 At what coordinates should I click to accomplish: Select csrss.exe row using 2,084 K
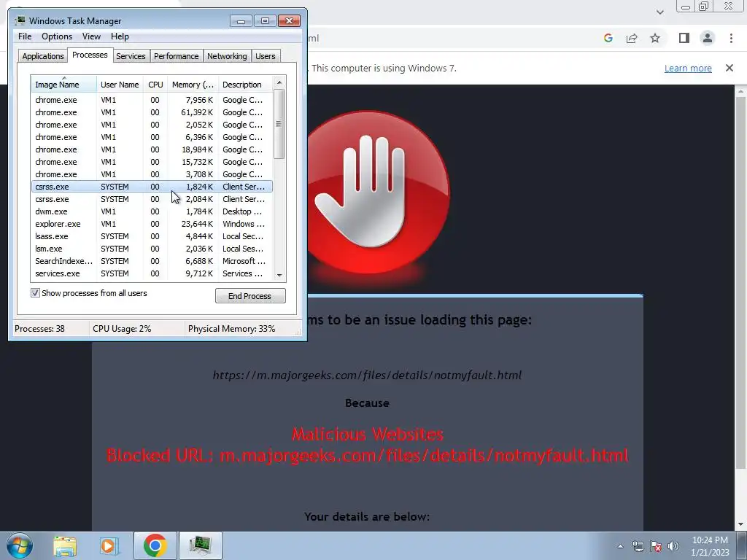[x=152, y=199]
